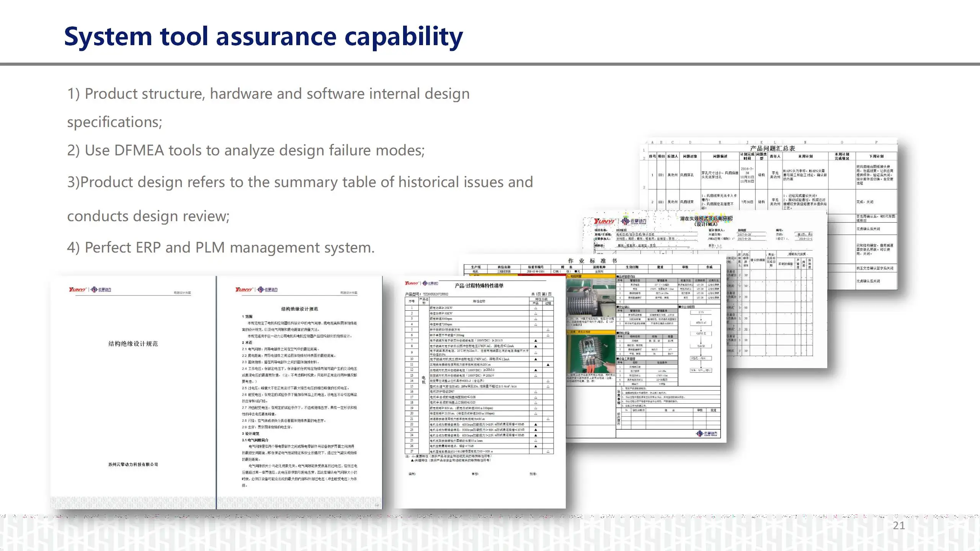Click the '产品问题汇总表' issue summary table title

tap(773, 148)
